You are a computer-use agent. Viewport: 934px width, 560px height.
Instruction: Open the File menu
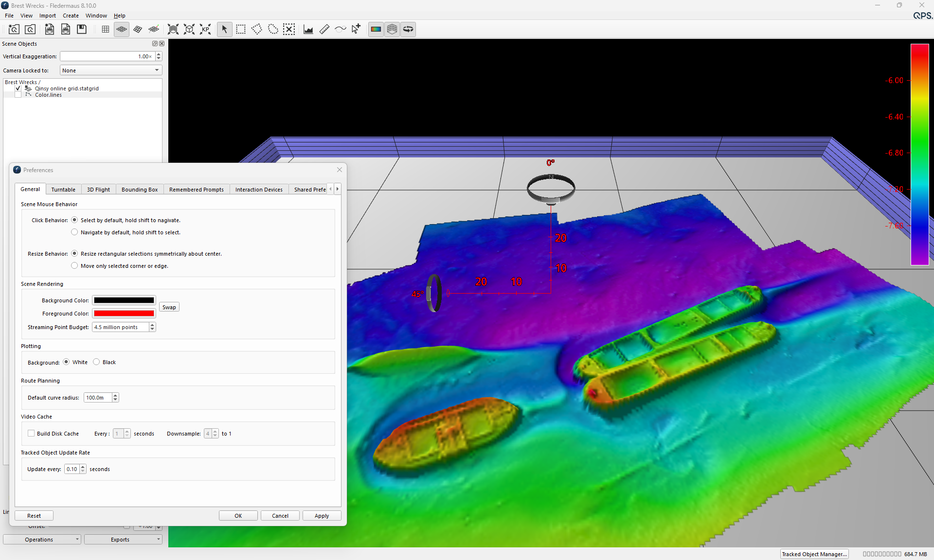click(x=9, y=16)
